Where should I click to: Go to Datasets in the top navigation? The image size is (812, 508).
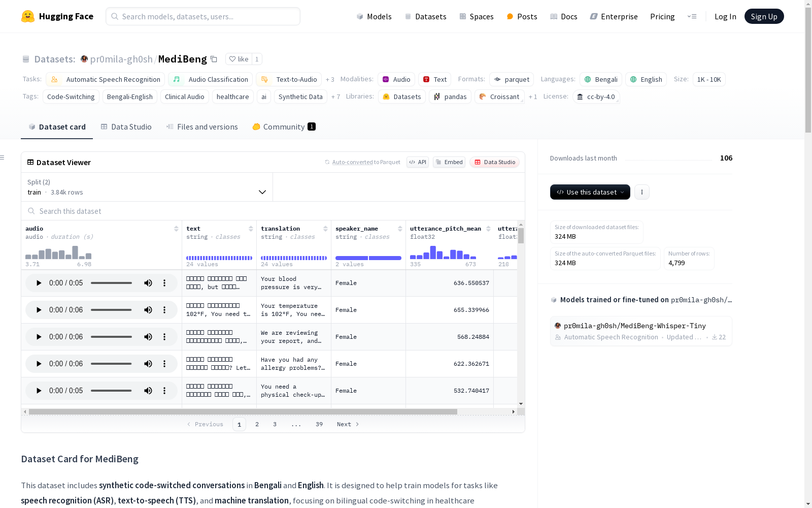[x=425, y=16]
